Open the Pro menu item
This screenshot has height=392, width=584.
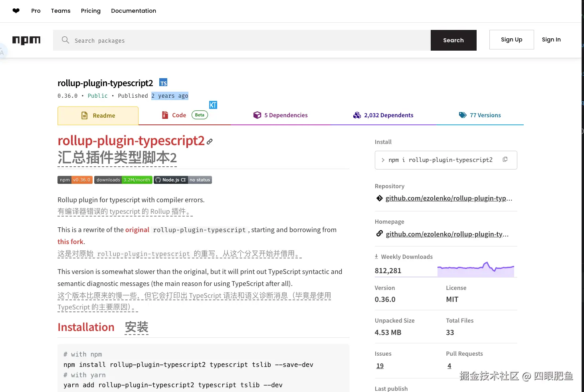pyautogui.click(x=36, y=11)
